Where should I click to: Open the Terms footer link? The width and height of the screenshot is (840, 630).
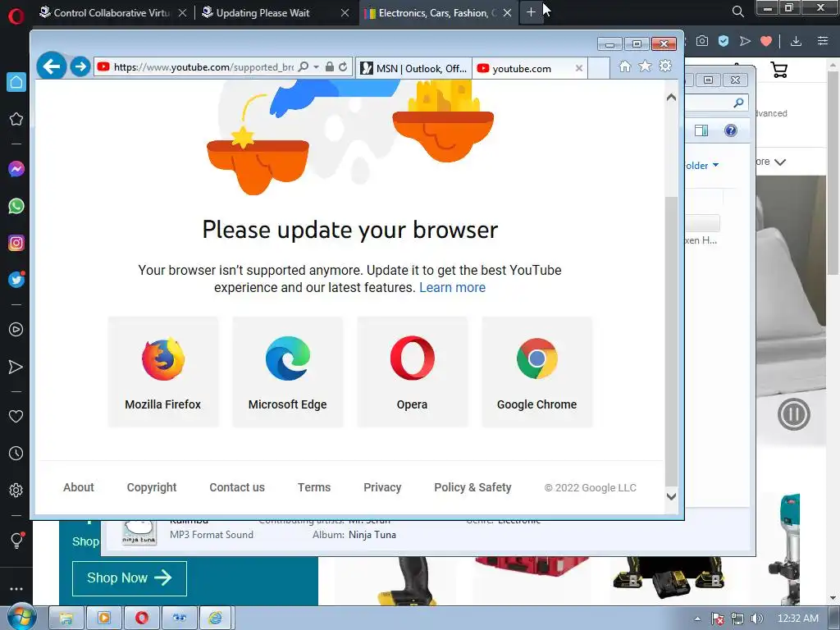point(314,487)
